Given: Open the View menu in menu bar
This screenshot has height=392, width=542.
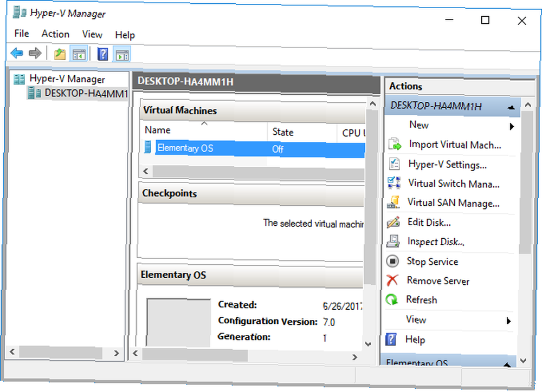Looking at the screenshot, I should tap(92, 34).
